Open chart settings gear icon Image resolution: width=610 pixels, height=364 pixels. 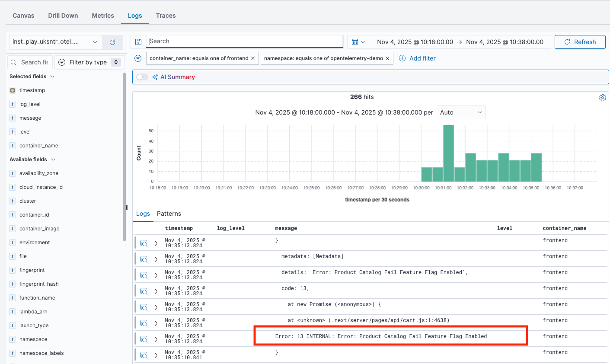(602, 98)
